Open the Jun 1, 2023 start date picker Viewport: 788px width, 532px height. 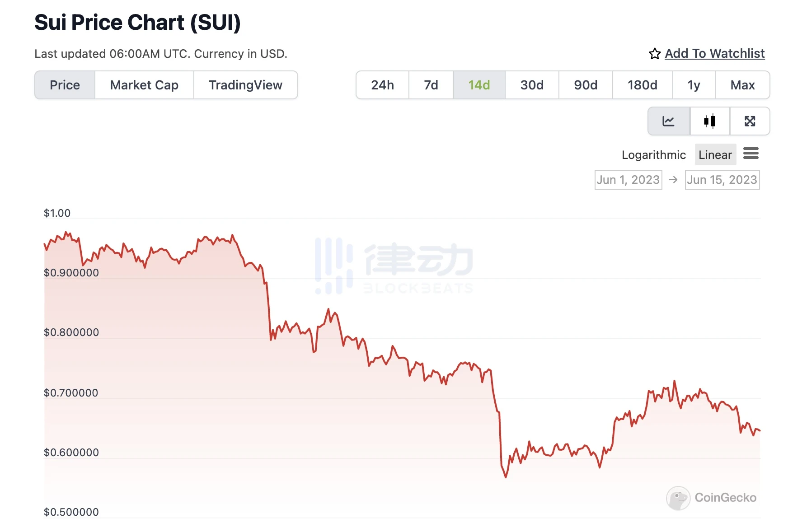click(x=628, y=179)
